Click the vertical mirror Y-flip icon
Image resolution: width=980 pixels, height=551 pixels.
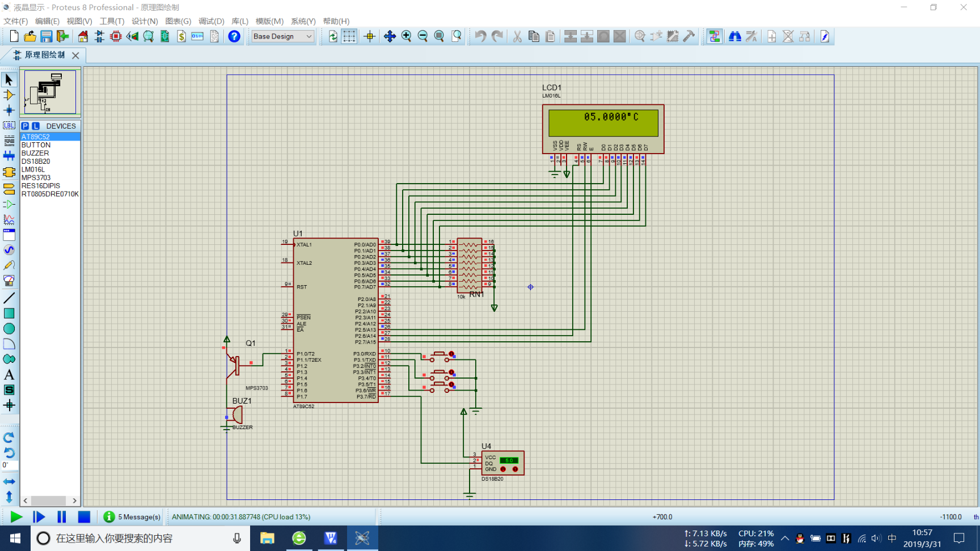pos(9,497)
